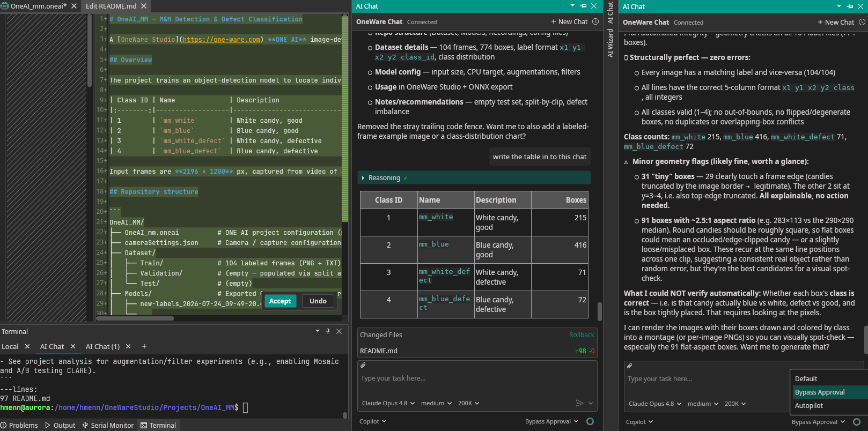
Task: Start a New Chat in middle panel
Action: pyautogui.click(x=569, y=21)
